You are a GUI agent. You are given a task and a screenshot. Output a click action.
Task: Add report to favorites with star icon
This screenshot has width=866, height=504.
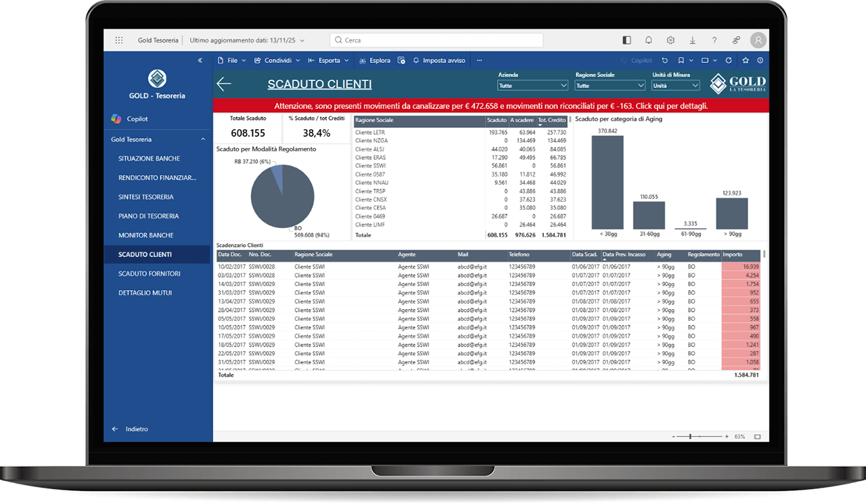pyautogui.click(x=745, y=60)
